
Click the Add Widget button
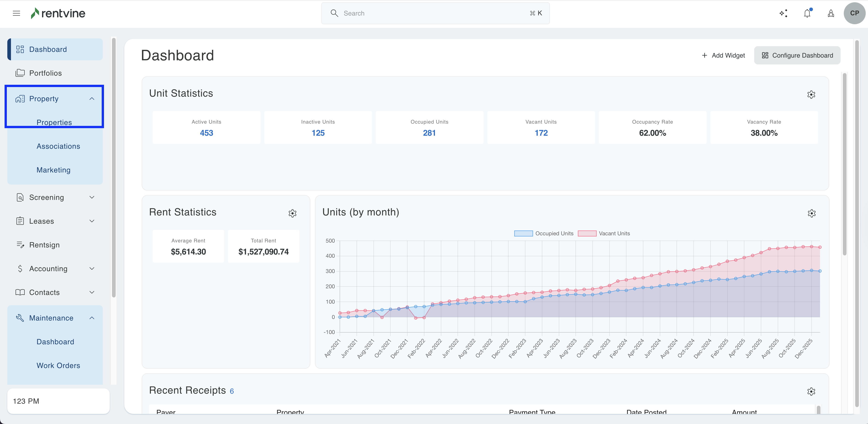[723, 56]
